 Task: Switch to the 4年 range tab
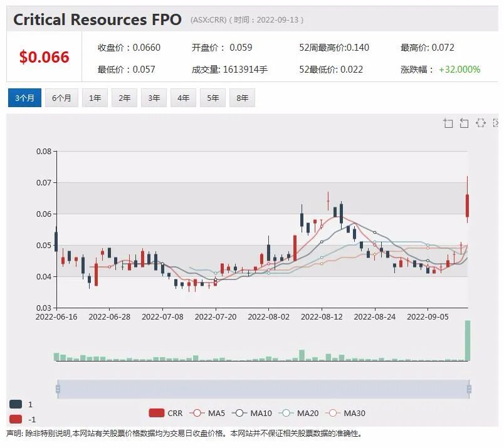[183, 98]
